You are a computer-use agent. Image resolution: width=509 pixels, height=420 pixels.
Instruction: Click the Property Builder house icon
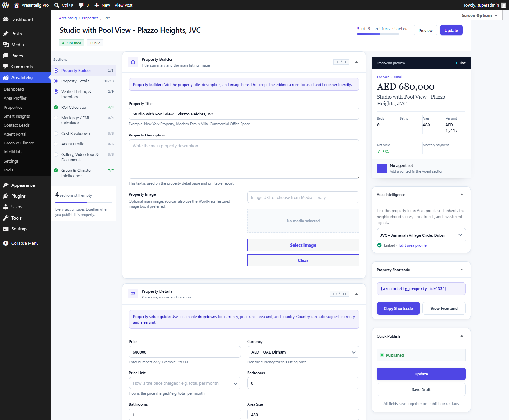pos(133,62)
